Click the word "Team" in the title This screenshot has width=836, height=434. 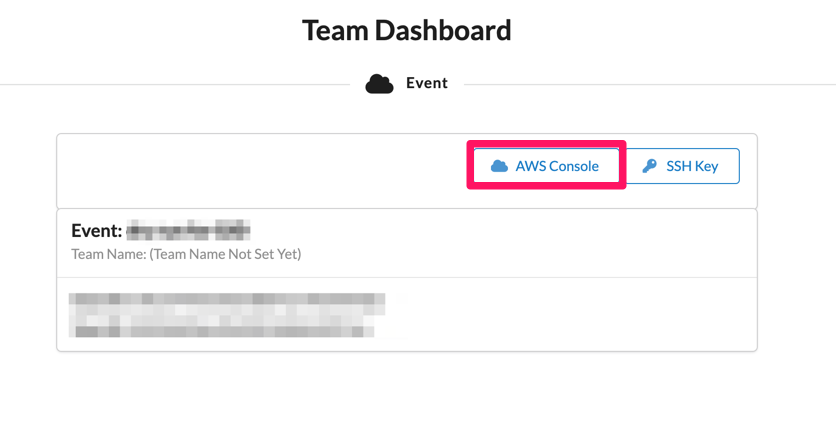[x=335, y=30]
